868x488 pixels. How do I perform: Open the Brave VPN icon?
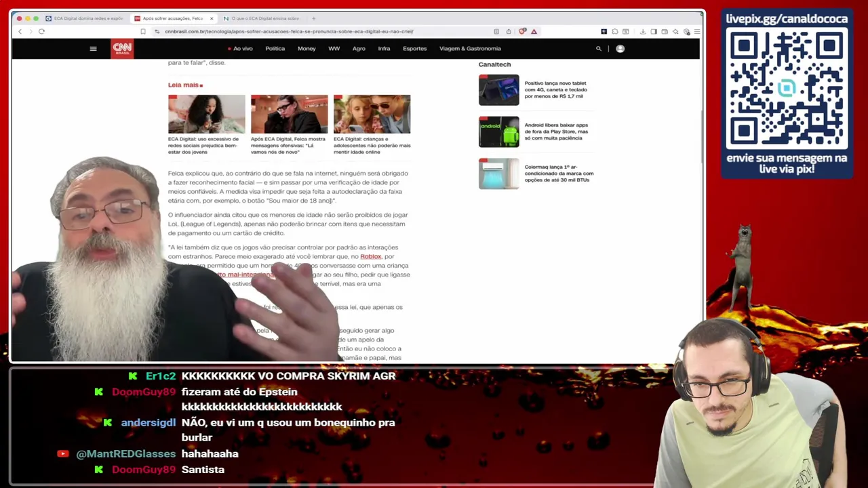click(x=686, y=31)
